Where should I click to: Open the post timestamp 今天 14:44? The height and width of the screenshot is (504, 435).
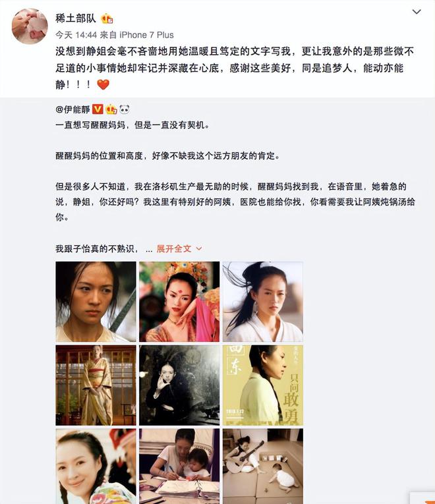76,35
